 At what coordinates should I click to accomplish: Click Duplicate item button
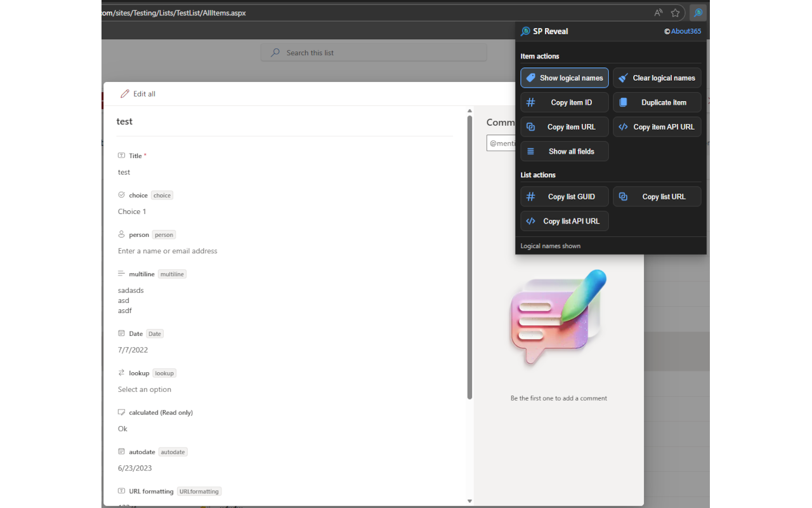[657, 102]
